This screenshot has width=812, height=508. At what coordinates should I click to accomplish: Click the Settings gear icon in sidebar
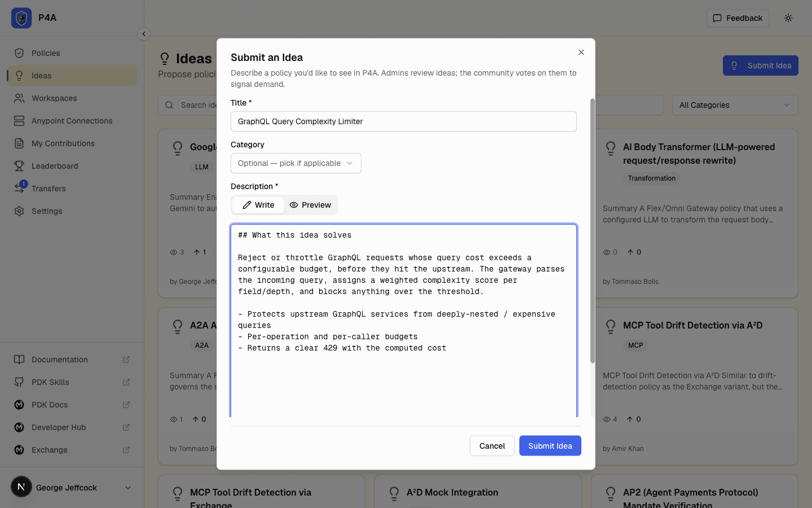point(19,211)
